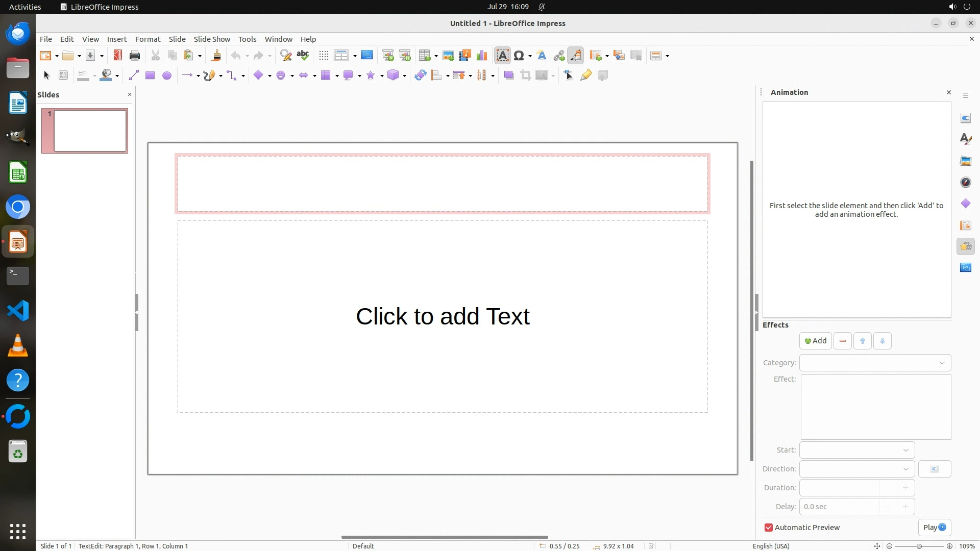Open the Format menu
980x551 pixels.
(x=148, y=39)
